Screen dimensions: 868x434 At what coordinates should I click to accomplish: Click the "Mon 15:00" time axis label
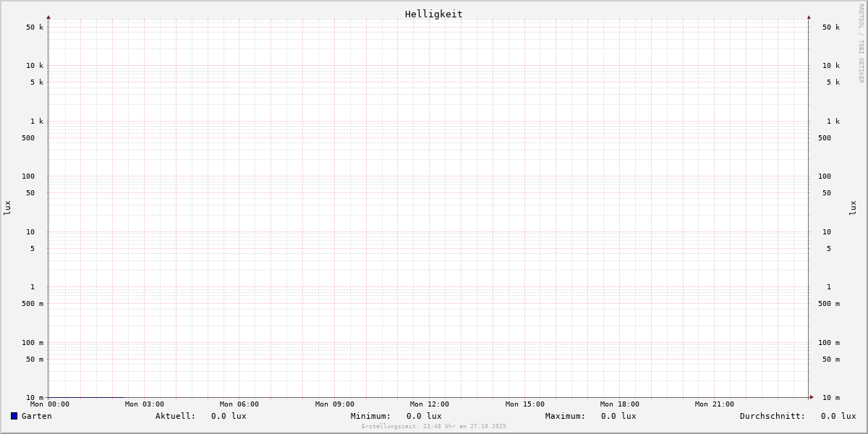click(x=525, y=404)
